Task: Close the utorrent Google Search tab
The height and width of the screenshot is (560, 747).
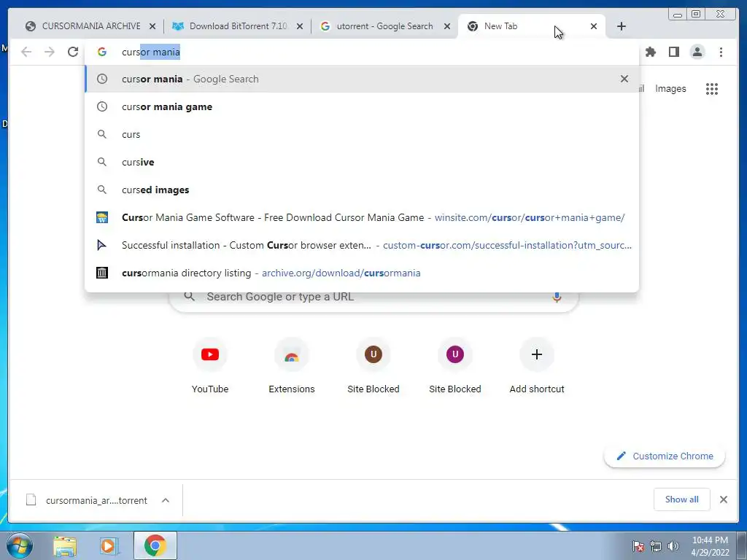Action: (447, 26)
